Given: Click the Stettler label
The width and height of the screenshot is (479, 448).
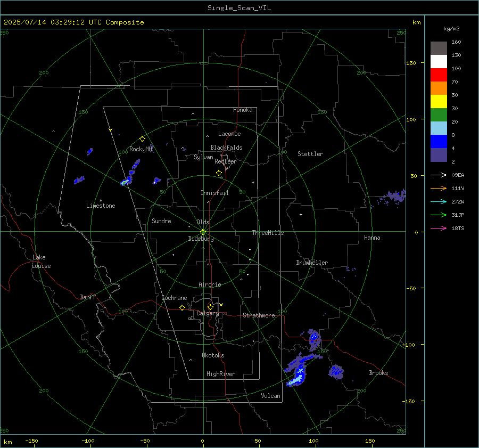Looking at the screenshot, I should 310,154.
